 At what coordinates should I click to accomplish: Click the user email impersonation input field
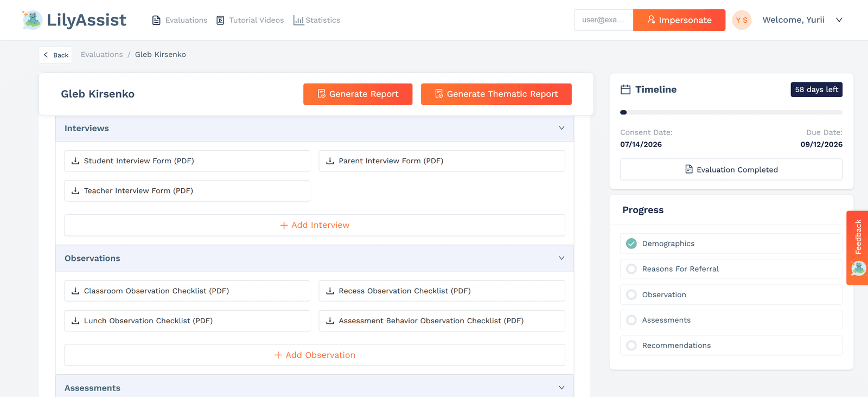[x=604, y=20]
